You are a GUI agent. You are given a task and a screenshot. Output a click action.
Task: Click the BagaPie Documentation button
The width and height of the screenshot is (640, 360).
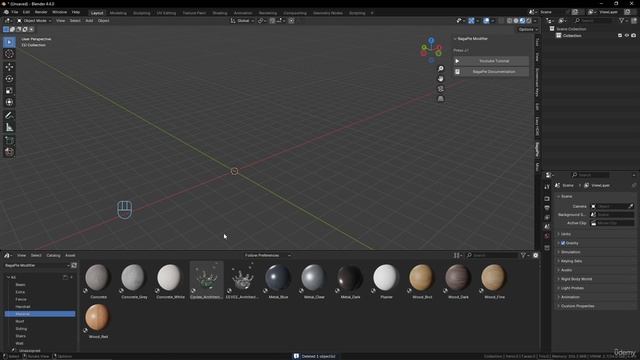pos(491,72)
